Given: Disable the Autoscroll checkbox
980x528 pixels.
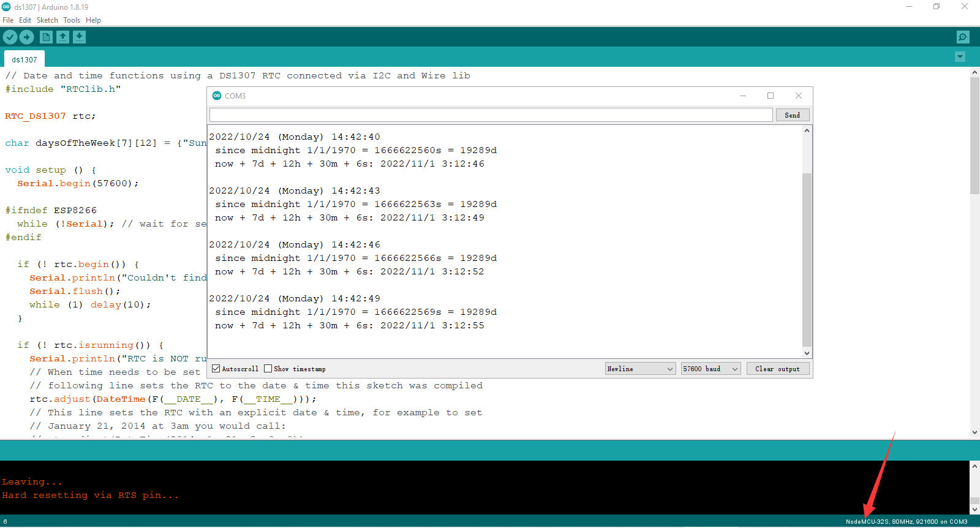Looking at the screenshot, I should (x=216, y=369).
